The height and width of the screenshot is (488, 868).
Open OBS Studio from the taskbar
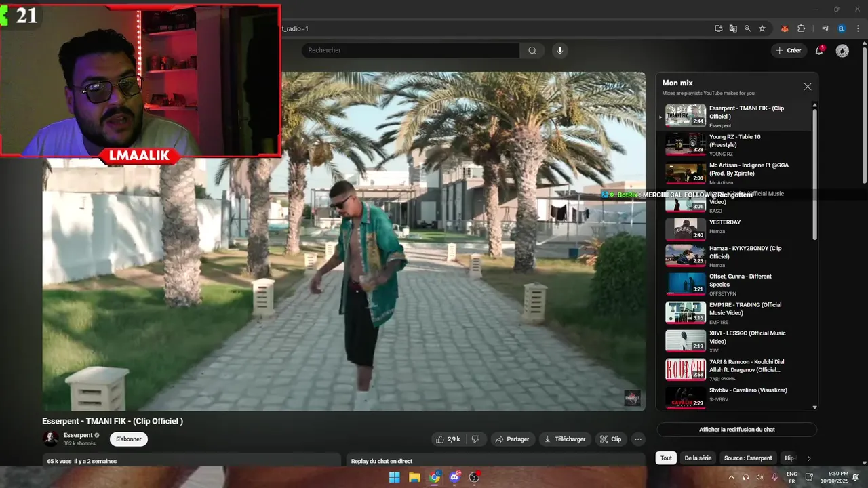coord(474,477)
